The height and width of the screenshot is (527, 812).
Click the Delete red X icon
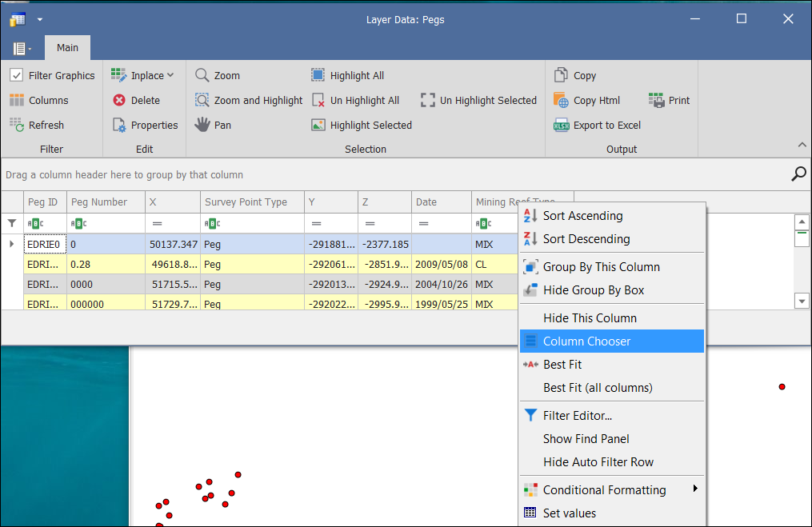[119, 100]
